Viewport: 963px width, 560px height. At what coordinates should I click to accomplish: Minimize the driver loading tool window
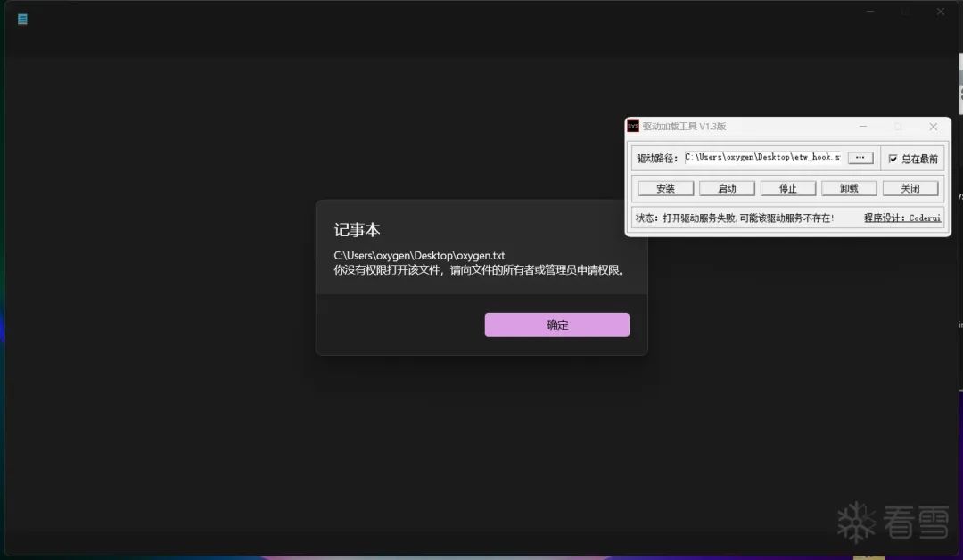tap(861, 127)
